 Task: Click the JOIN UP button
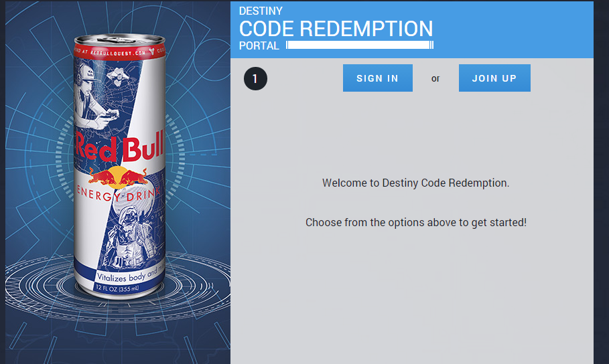pyautogui.click(x=494, y=78)
